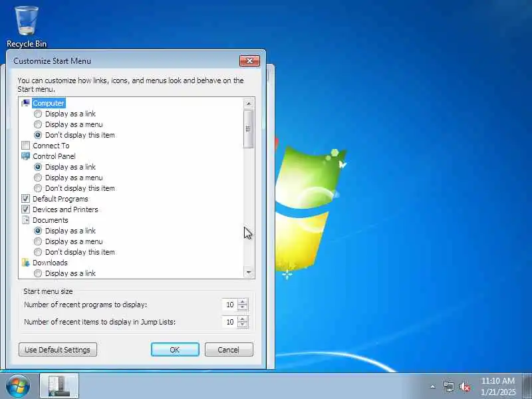Click the Documents icon in the list
The image size is (532, 399).
25,220
